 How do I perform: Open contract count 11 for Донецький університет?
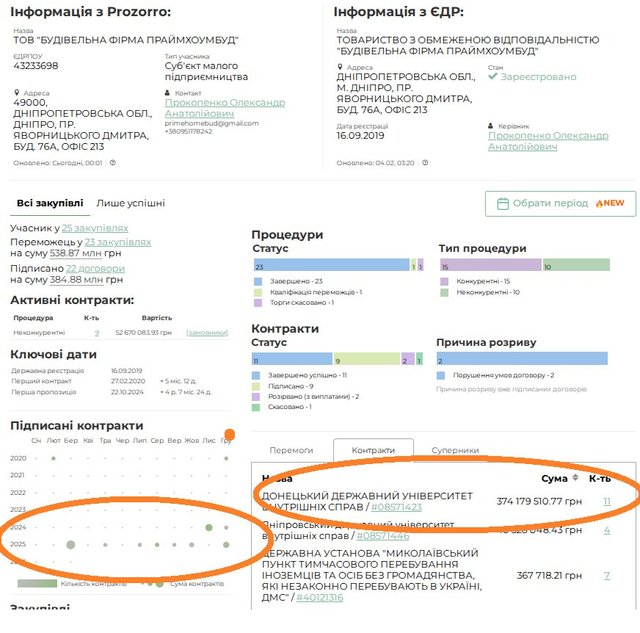point(606,501)
